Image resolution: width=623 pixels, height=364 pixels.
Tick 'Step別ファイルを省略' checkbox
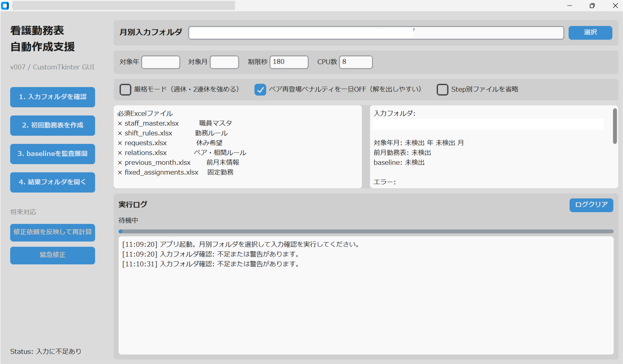click(x=442, y=90)
